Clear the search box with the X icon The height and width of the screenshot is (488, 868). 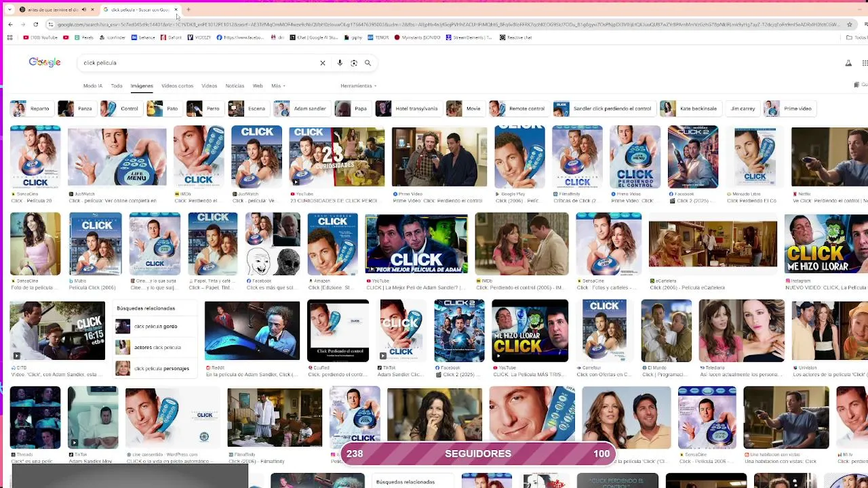[323, 63]
